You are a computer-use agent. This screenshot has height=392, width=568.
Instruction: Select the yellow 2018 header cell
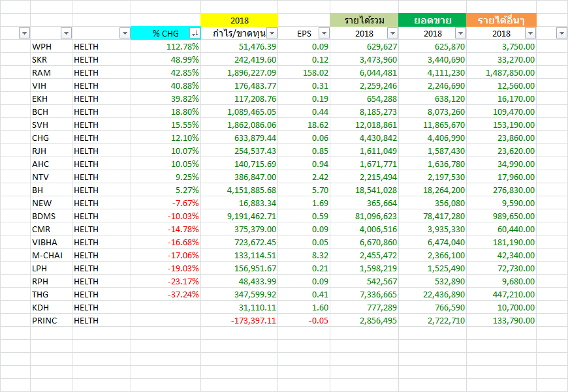coord(240,20)
